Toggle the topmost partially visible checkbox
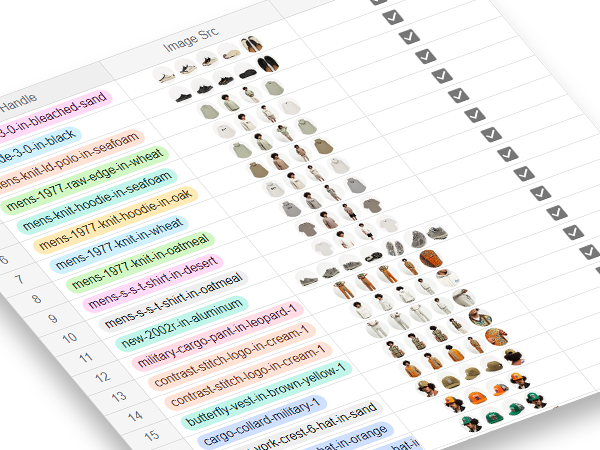The height and width of the screenshot is (450, 600). 379,2
